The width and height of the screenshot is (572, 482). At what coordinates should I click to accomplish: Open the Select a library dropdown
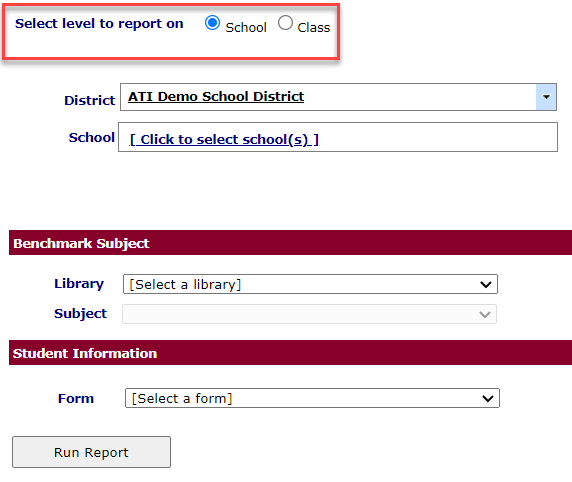(310, 284)
